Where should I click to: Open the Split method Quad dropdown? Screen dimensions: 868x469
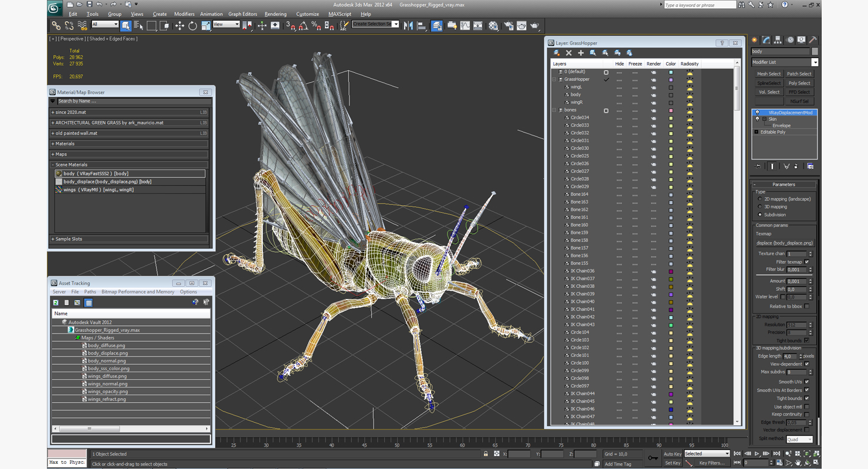(799, 439)
